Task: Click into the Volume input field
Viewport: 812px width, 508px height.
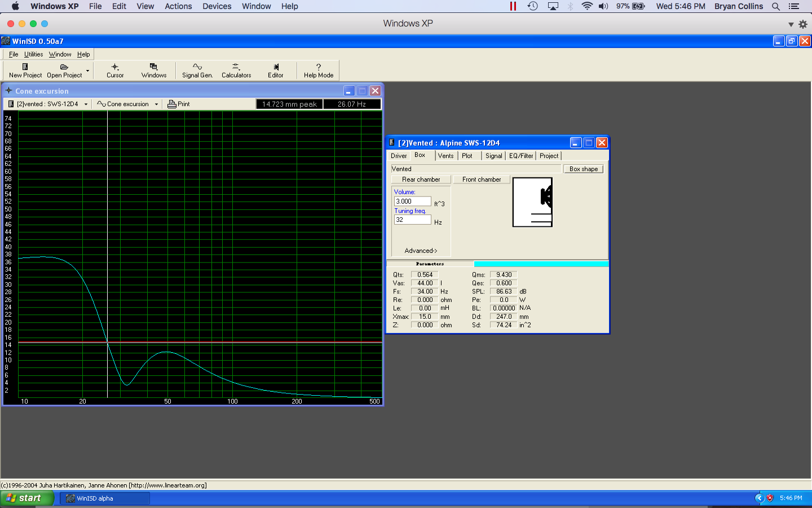Action: tap(413, 202)
